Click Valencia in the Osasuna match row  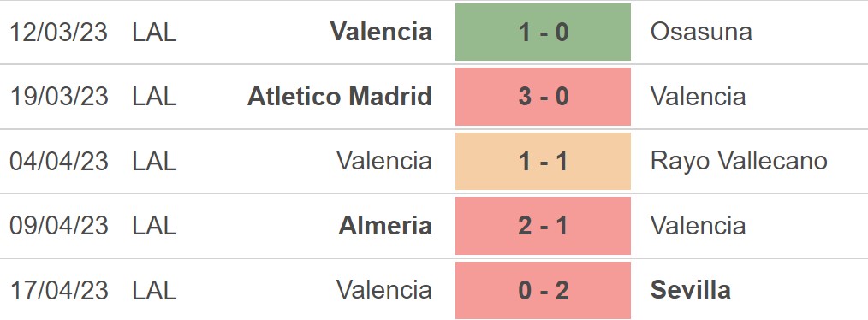tap(381, 33)
